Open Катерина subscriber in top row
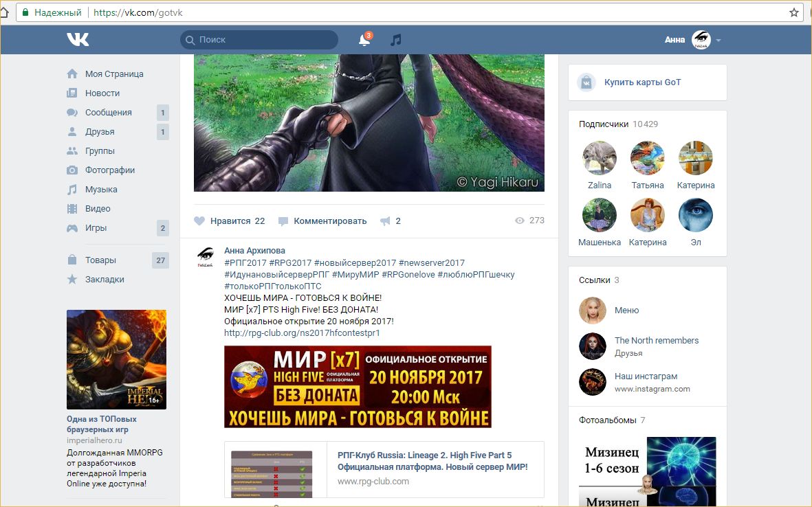 (x=696, y=158)
